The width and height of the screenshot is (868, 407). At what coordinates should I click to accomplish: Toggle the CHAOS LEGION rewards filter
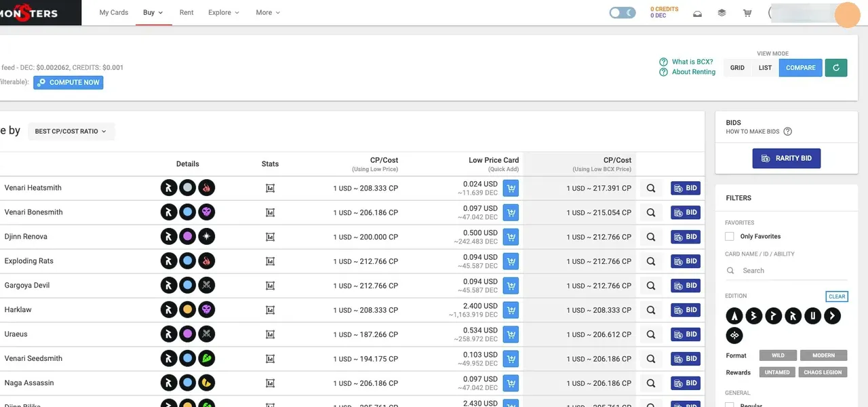tap(823, 372)
